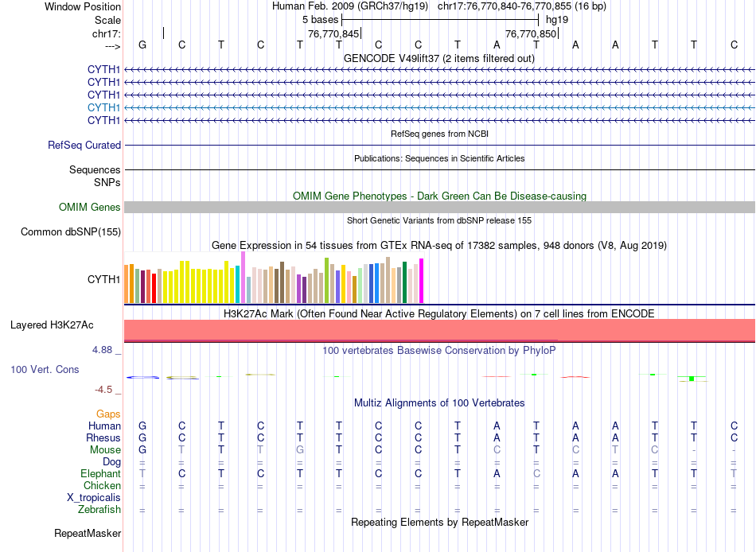Click the 76,770,850 coordinate marker
This screenshot has height=552, width=756.
pyautogui.click(x=531, y=33)
